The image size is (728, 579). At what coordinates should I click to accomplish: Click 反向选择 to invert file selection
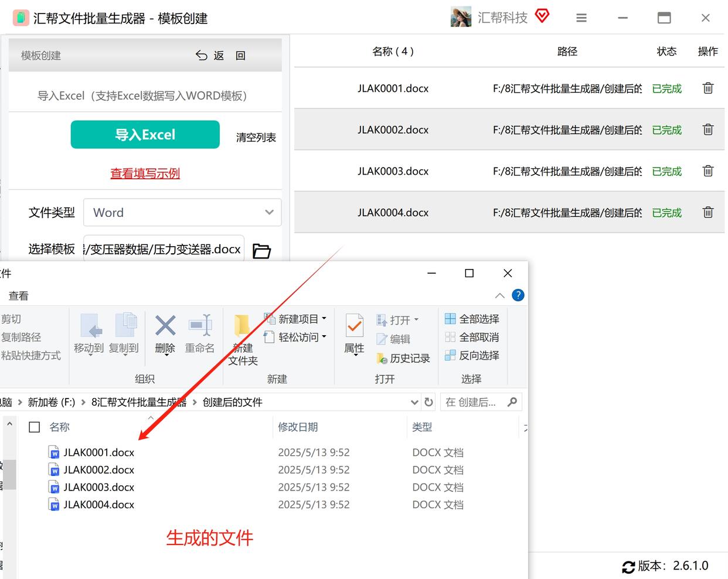pos(472,355)
